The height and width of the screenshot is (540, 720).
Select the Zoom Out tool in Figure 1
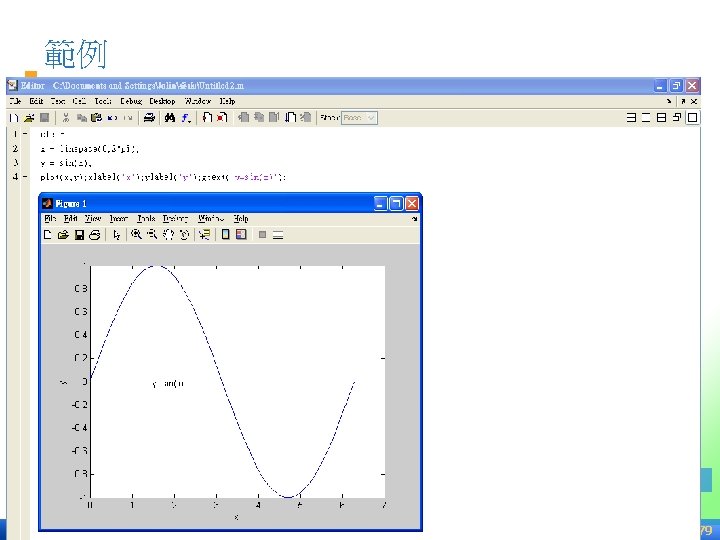click(x=152, y=235)
